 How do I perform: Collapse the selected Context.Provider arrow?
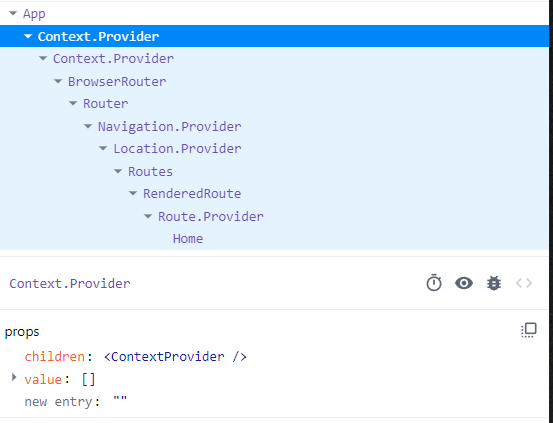point(28,36)
